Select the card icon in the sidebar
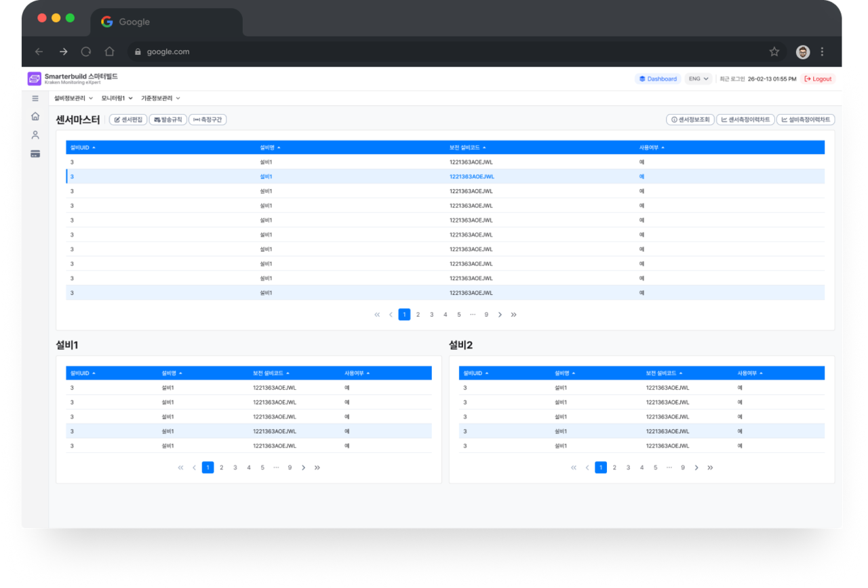 (35, 154)
